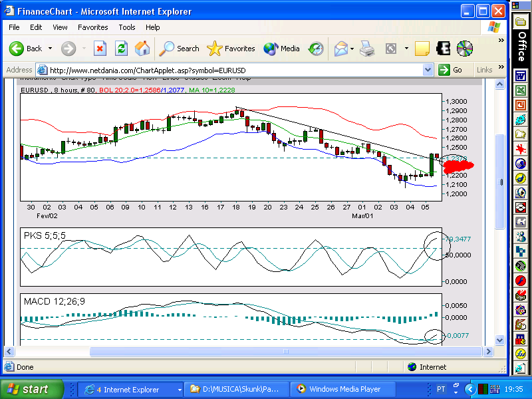Click the page's vertical scrollbar thumb
Viewport: 532px width, 399px height.
point(500,182)
